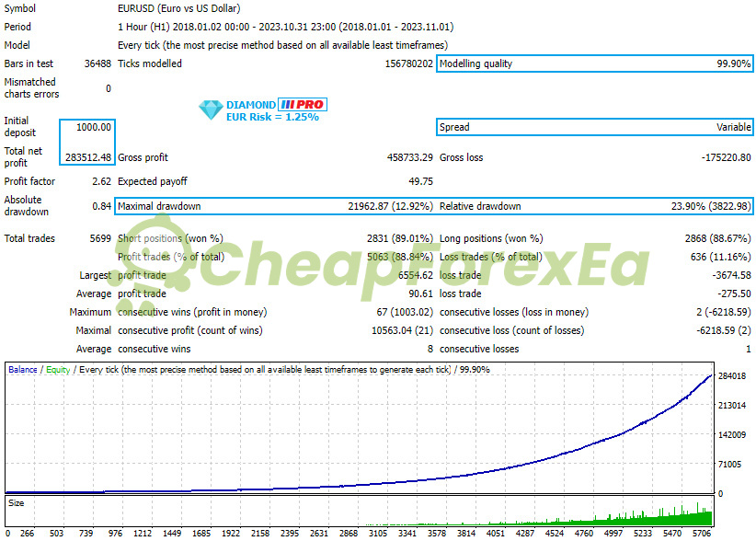Select Average consecutive losses value 1
This screenshot has height=541, width=756.
point(749,349)
